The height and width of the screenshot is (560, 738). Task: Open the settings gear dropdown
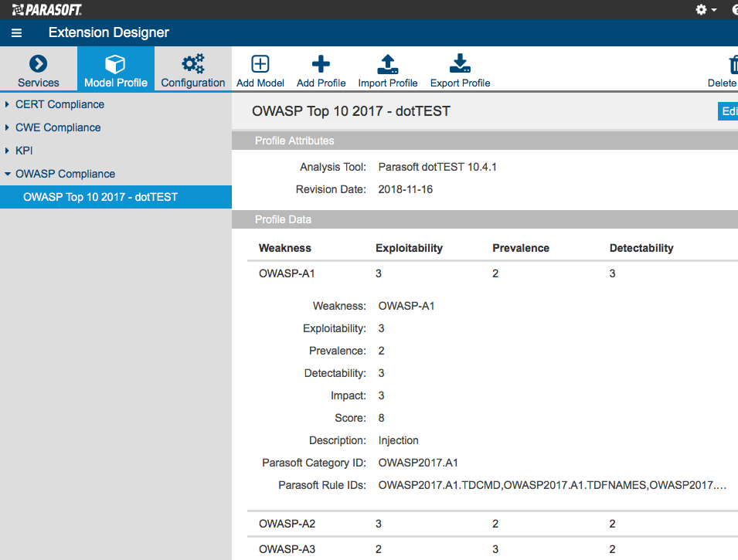706,9
